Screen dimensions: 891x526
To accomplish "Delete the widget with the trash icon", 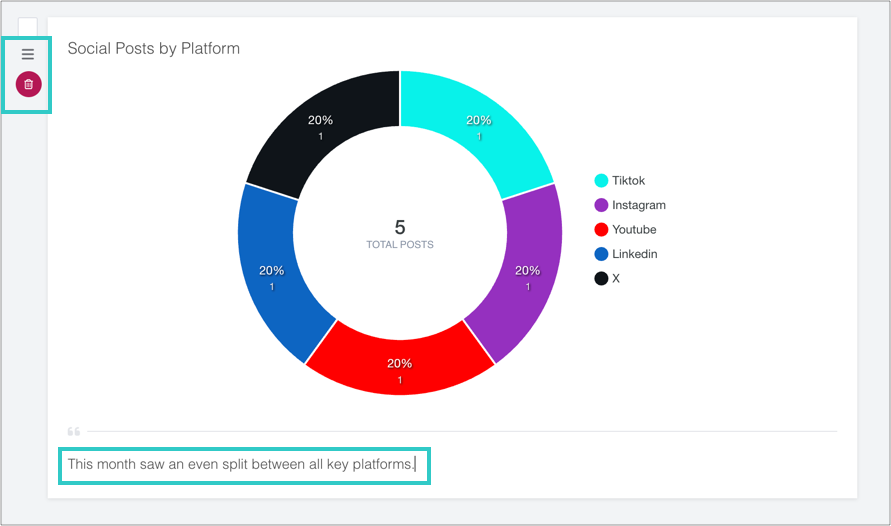I will point(28,84).
